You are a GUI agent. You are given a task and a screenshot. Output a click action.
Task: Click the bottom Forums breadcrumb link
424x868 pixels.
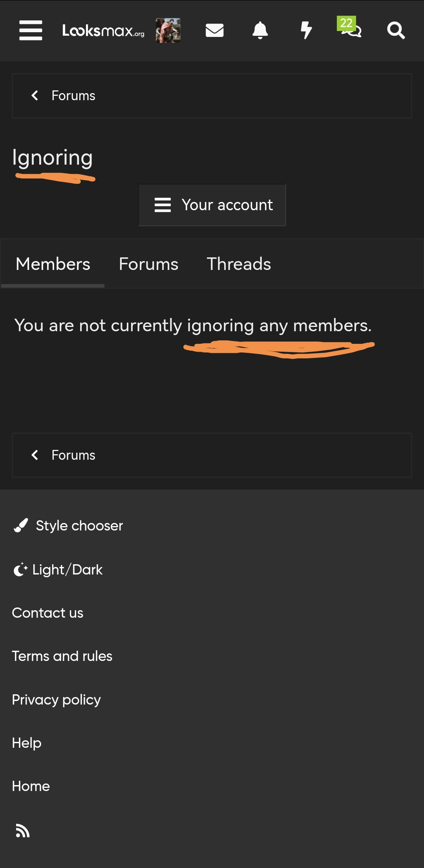tap(73, 455)
